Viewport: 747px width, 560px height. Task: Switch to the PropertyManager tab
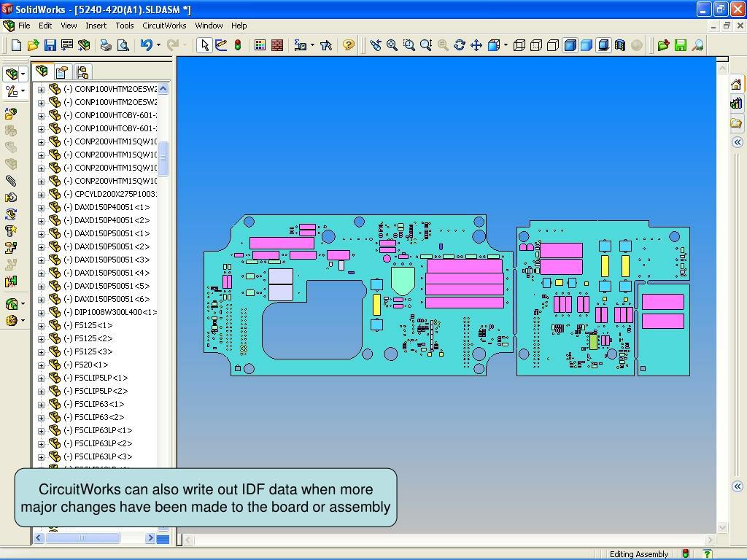tap(62, 72)
